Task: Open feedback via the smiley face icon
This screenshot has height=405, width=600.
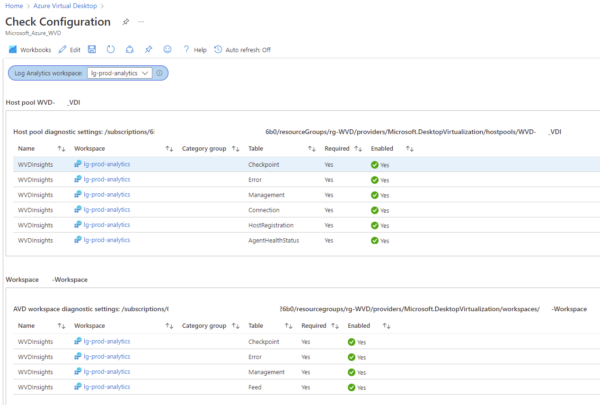Action: pyautogui.click(x=168, y=49)
